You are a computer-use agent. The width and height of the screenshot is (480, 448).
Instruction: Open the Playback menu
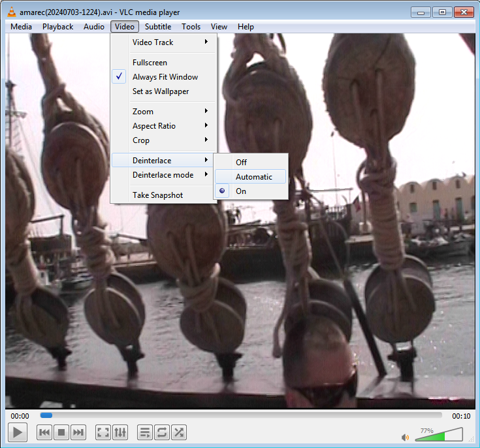tap(58, 27)
